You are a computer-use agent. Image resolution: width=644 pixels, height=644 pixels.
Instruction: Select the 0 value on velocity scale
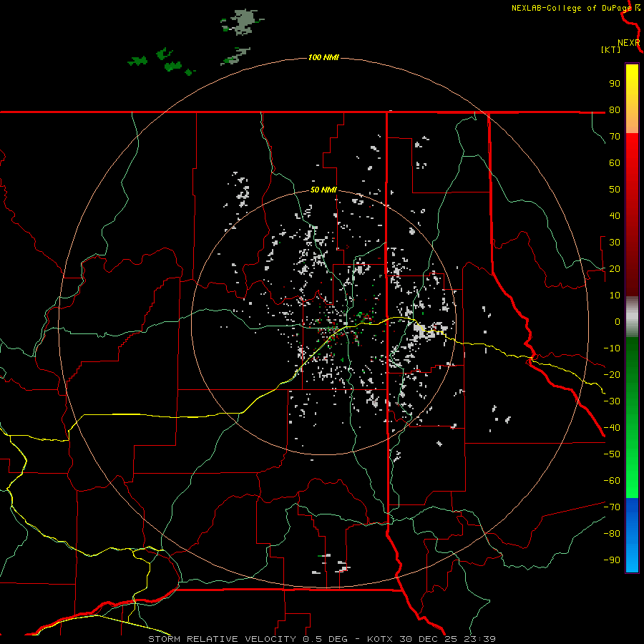coord(618,322)
